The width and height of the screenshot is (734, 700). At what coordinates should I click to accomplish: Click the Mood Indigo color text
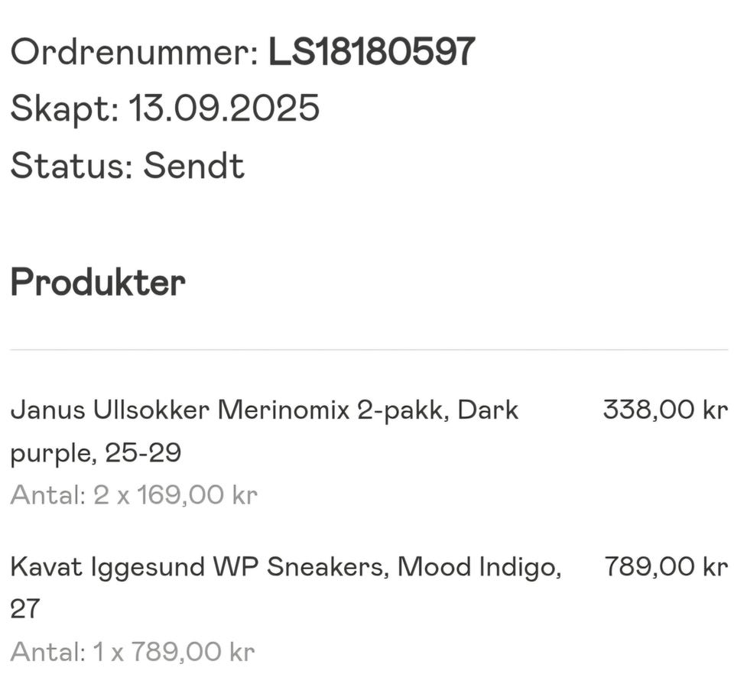479,567
